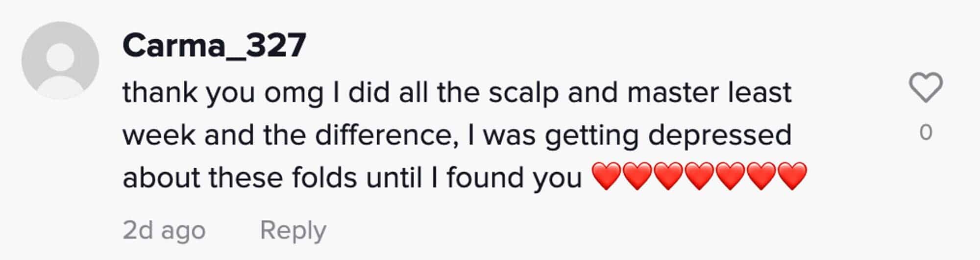
Task: Click the words "found you" before the hearts
Action: (514, 178)
